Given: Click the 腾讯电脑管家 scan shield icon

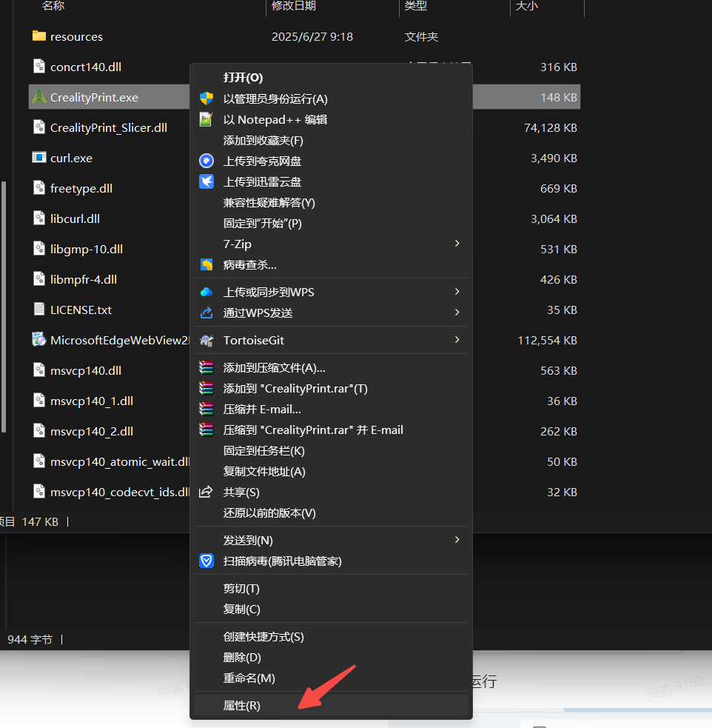Looking at the screenshot, I should (x=206, y=561).
